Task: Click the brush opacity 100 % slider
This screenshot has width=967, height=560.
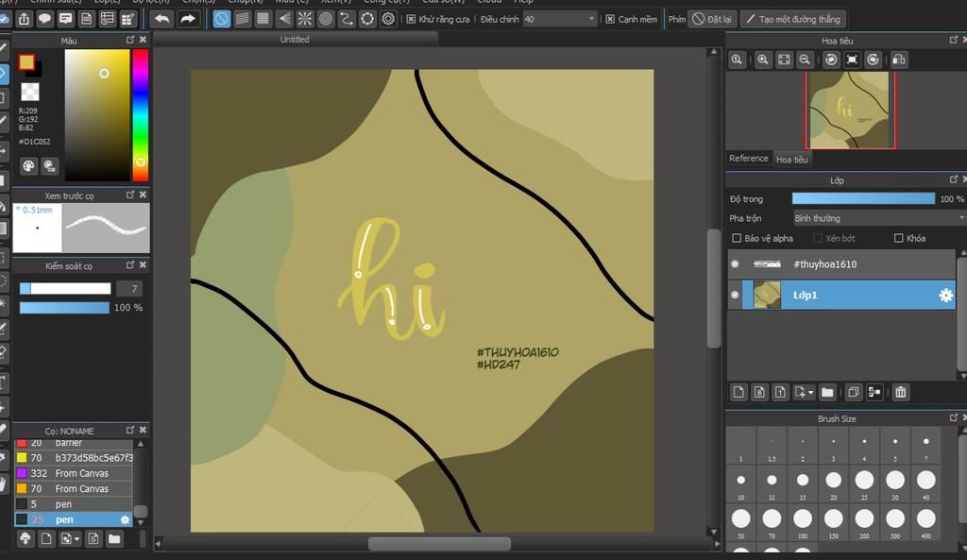Action: pyautogui.click(x=64, y=307)
